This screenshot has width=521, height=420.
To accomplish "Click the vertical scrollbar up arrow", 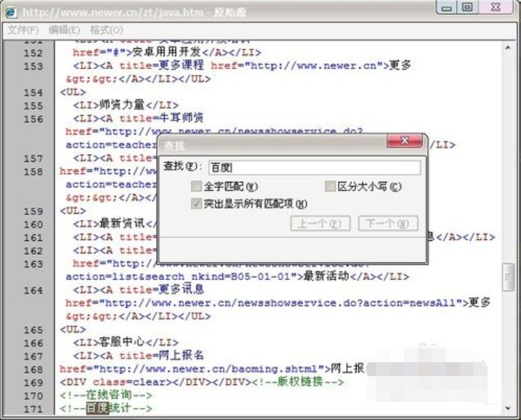I will [511, 45].
